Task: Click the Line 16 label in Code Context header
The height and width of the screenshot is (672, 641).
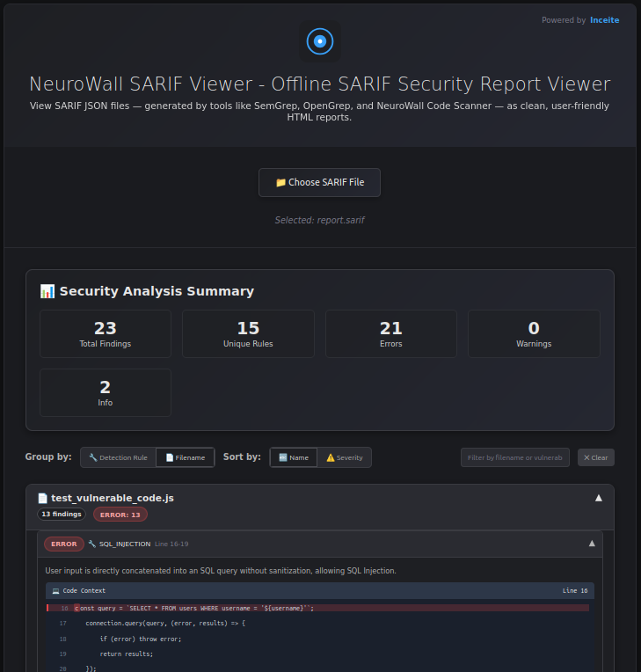Action: pos(575,591)
